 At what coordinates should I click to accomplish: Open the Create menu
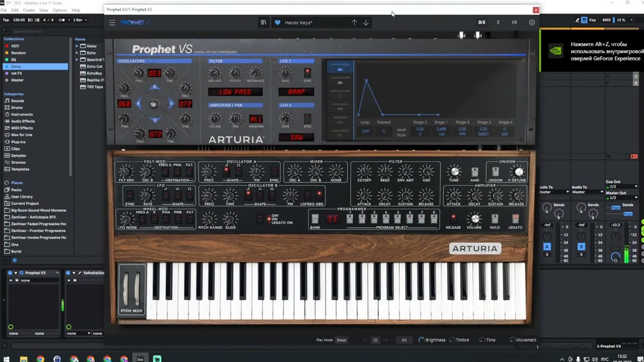click(x=29, y=10)
